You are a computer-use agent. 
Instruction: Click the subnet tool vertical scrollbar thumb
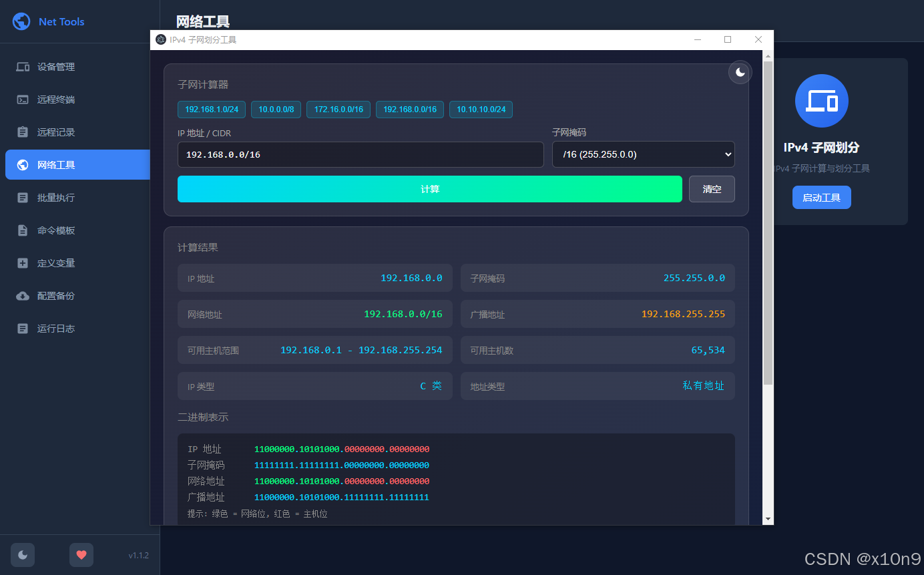tap(768, 223)
